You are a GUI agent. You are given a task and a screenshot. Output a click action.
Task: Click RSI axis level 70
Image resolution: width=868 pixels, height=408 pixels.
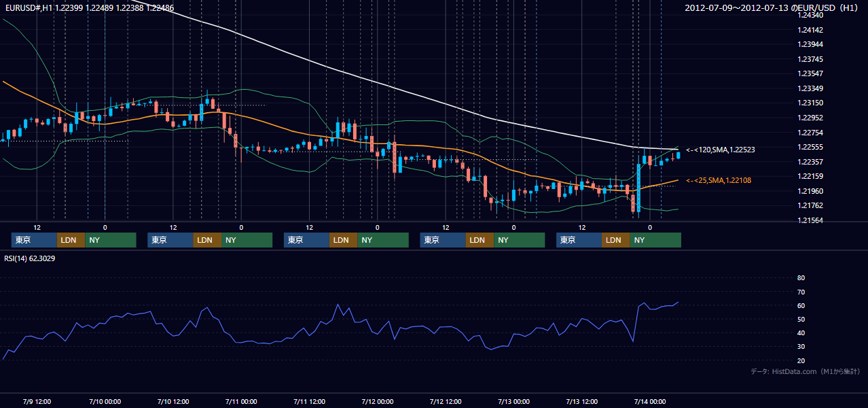pyautogui.click(x=801, y=292)
